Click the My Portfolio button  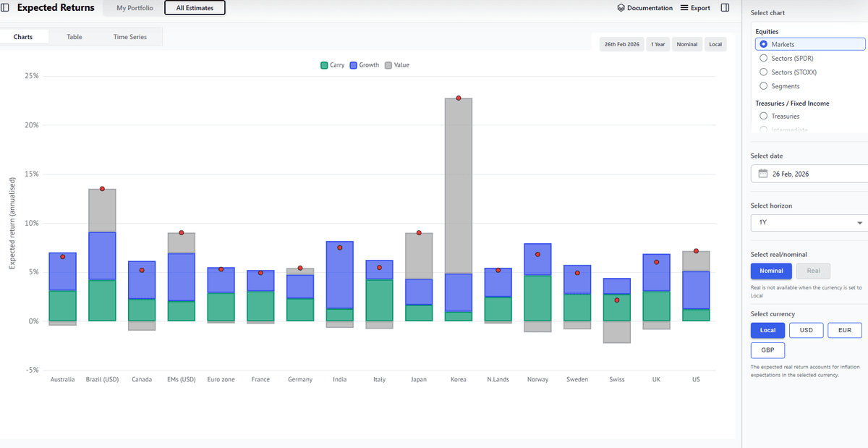point(133,8)
